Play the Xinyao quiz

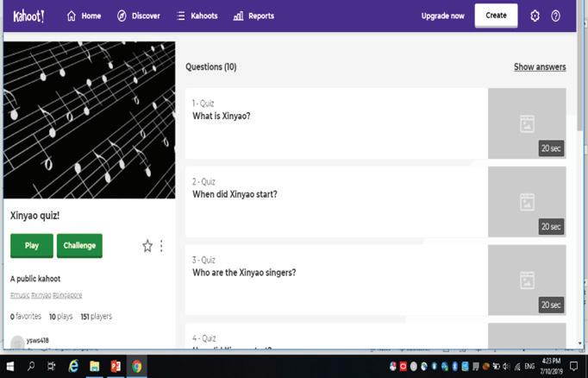coord(32,245)
